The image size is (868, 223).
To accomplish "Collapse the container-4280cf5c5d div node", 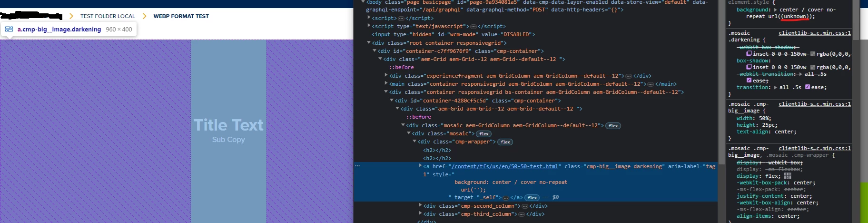I will pyautogui.click(x=392, y=100).
